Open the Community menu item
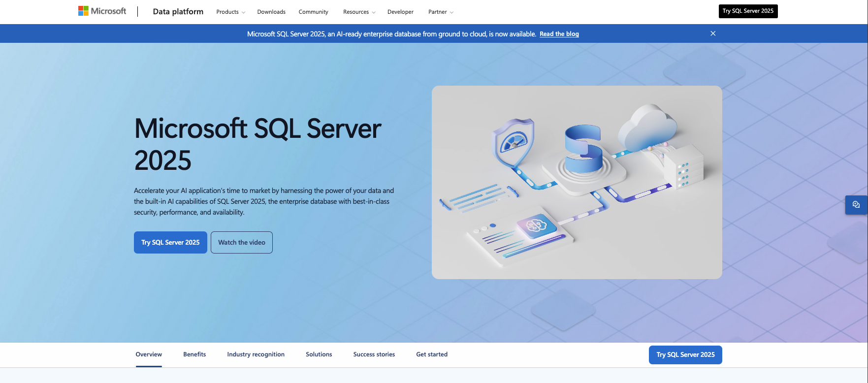 [313, 12]
